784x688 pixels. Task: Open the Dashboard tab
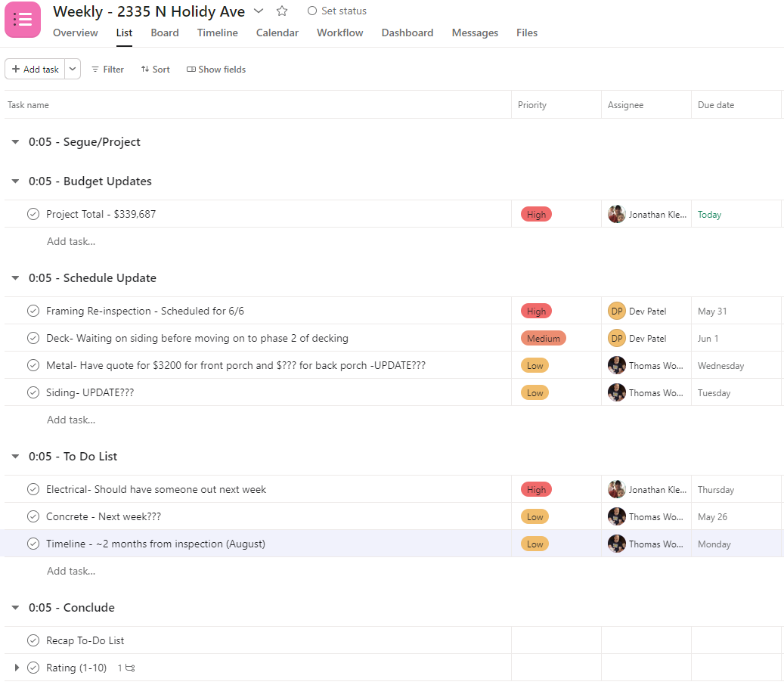407,33
